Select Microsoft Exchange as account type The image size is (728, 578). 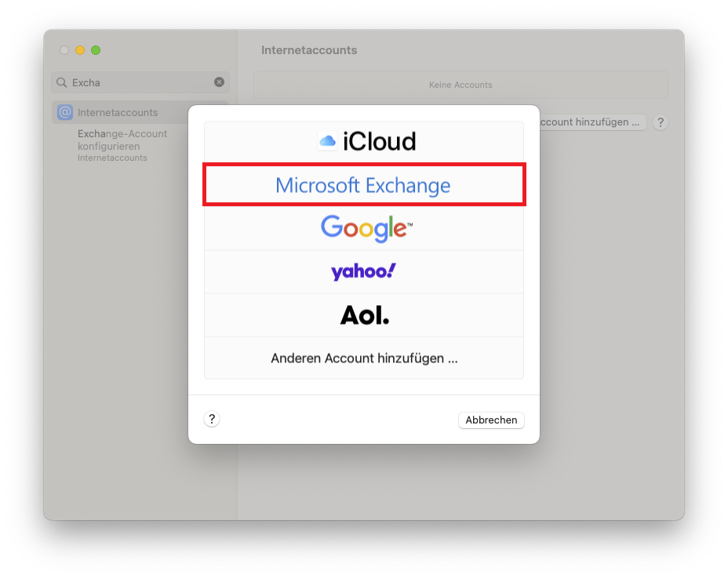363,185
